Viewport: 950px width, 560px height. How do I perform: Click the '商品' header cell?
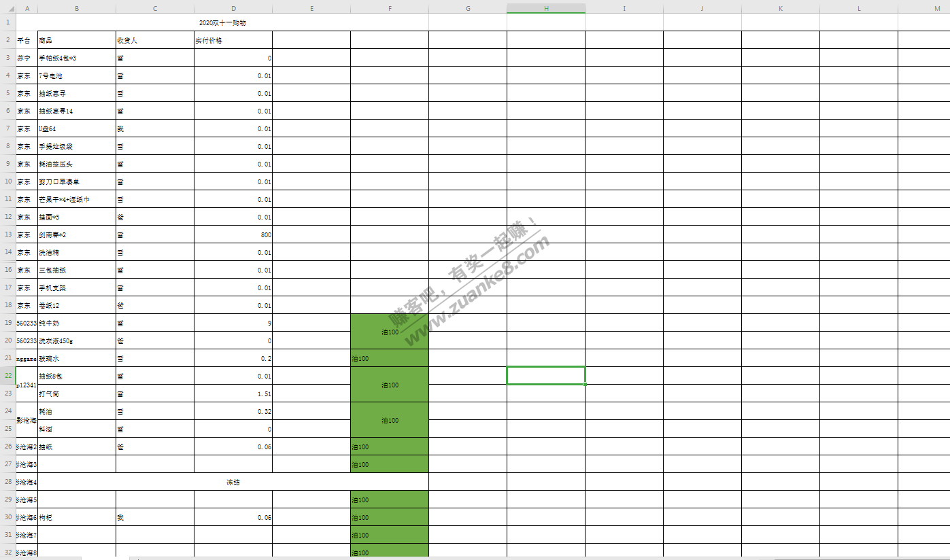click(x=77, y=40)
